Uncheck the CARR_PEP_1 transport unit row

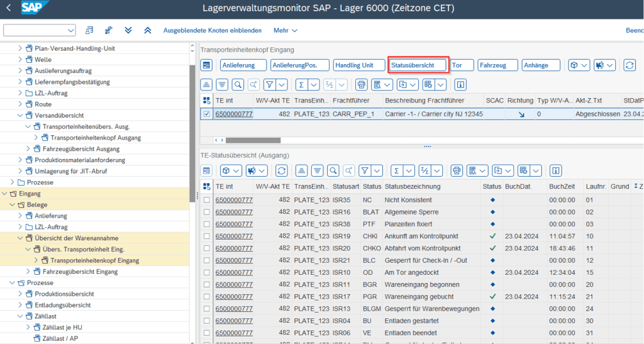[206, 114]
